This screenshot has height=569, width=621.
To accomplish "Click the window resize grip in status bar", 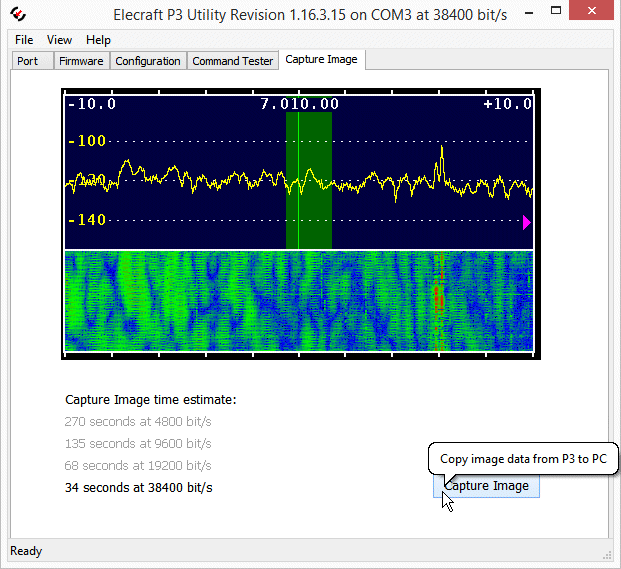I will (x=607, y=555).
